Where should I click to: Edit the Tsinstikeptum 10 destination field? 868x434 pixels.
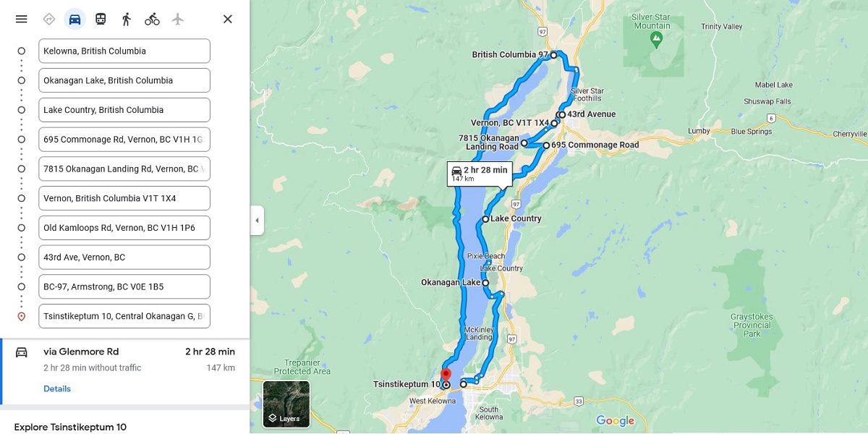point(124,316)
